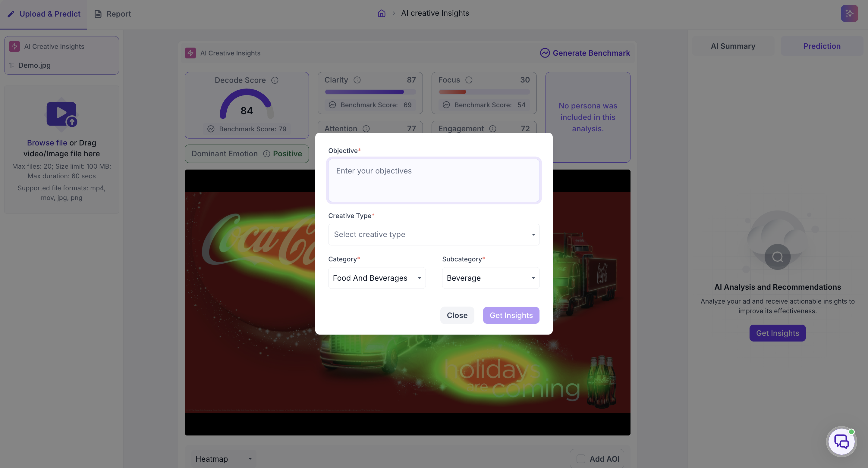Open the Beverage subcategory dropdown
Image resolution: width=868 pixels, height=468 pixels.
coord(491,278)
